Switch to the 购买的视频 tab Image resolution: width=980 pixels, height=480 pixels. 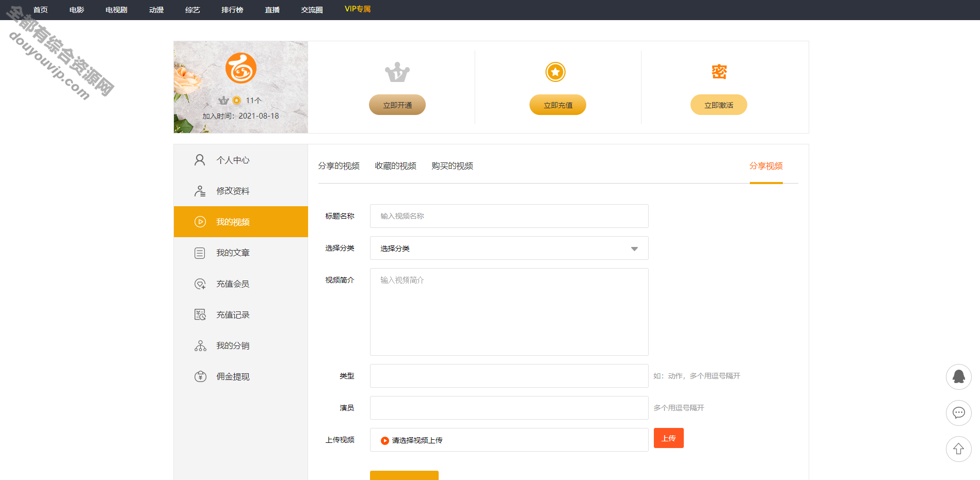tap(452, 166)
